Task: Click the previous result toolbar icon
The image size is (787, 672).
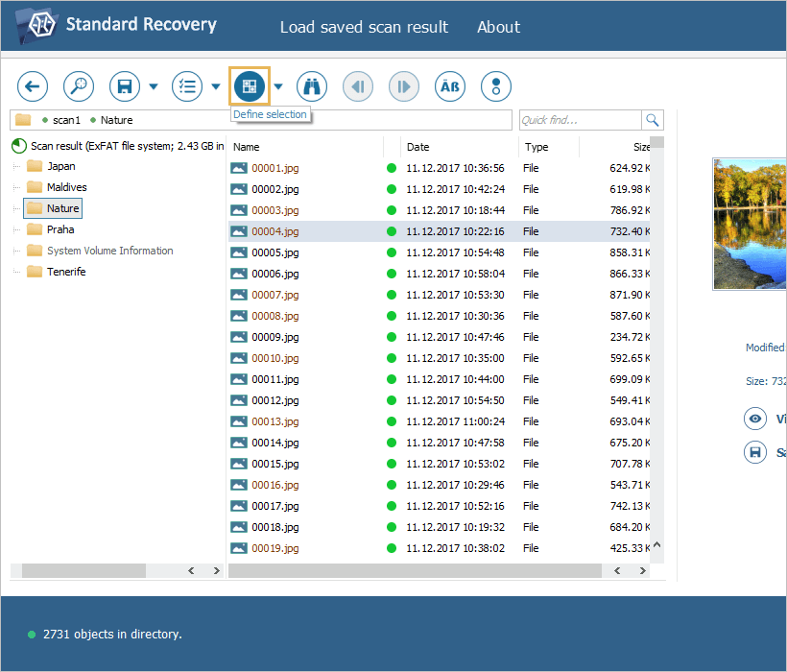Action: pyautogui.click(x=358, y=86)
